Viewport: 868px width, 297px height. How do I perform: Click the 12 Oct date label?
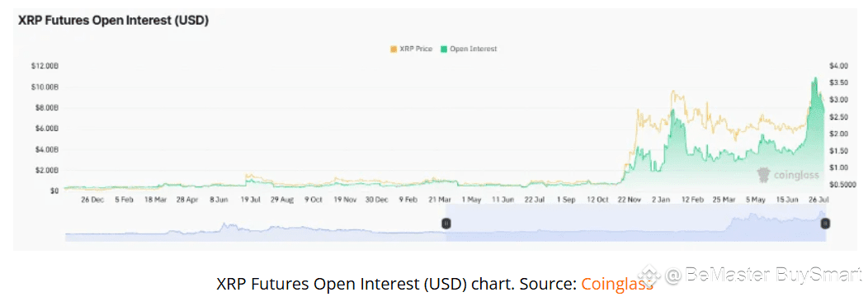[598, 199]
